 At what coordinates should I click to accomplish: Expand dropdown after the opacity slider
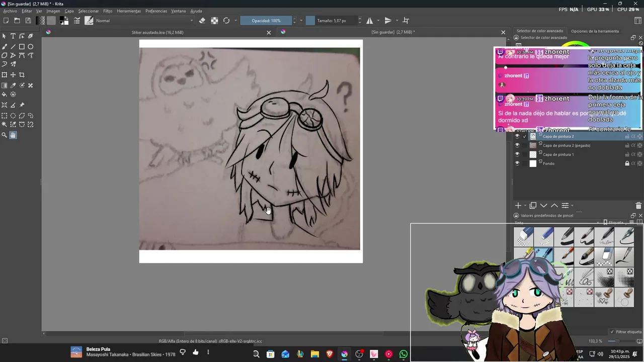(301, 21)
